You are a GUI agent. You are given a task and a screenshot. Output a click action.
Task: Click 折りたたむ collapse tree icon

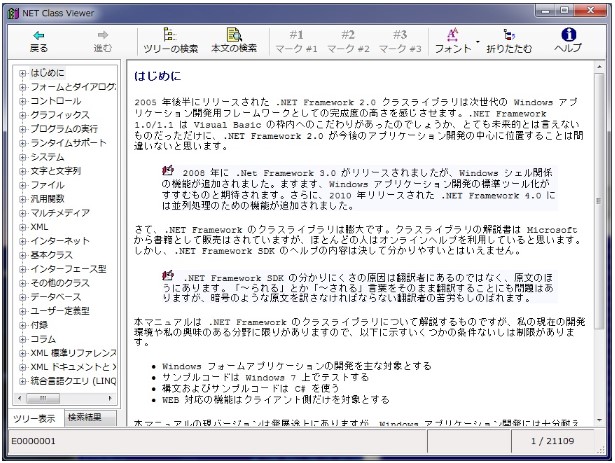click(509, 35)
